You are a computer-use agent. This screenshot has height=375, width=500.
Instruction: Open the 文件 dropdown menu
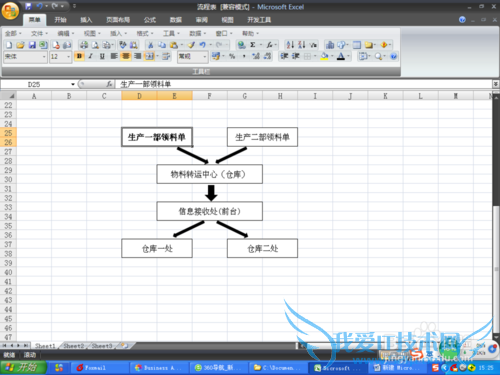(39, 33)
